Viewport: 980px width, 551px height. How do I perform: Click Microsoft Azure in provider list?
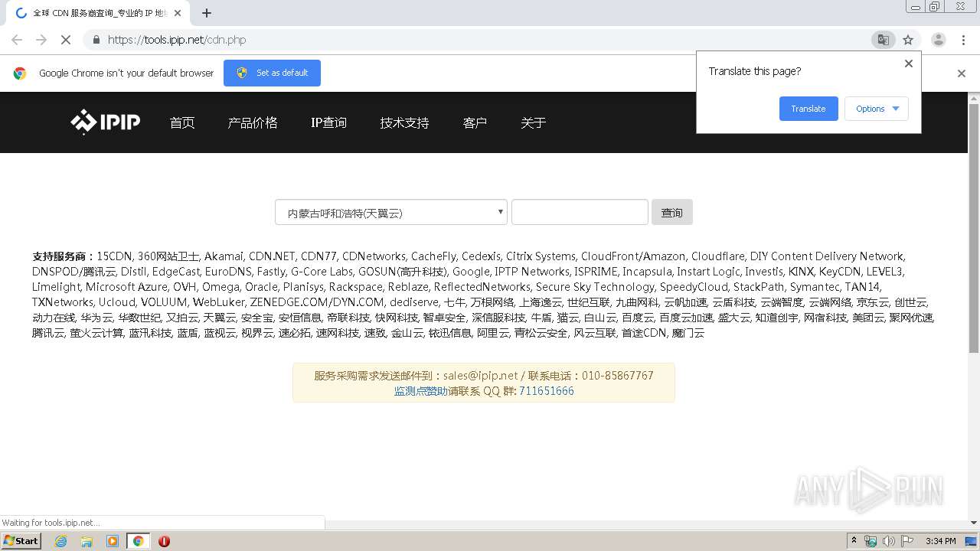click(126, 287)
